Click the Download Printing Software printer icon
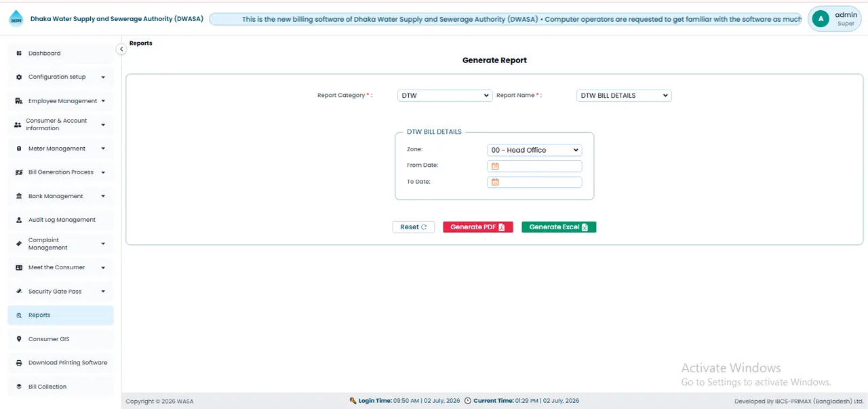The image size is (868, 409). pyautogui.click(x=19, y=363)
